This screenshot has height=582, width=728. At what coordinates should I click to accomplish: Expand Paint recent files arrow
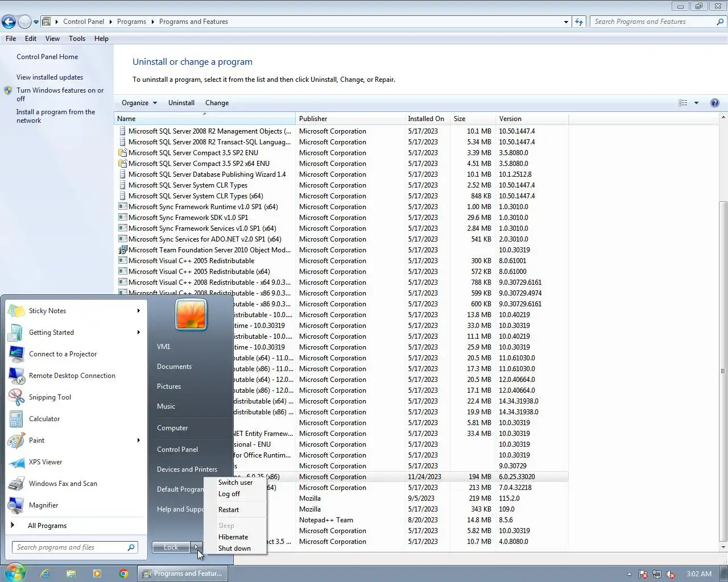pyautogui.click(x=138, y=440)
